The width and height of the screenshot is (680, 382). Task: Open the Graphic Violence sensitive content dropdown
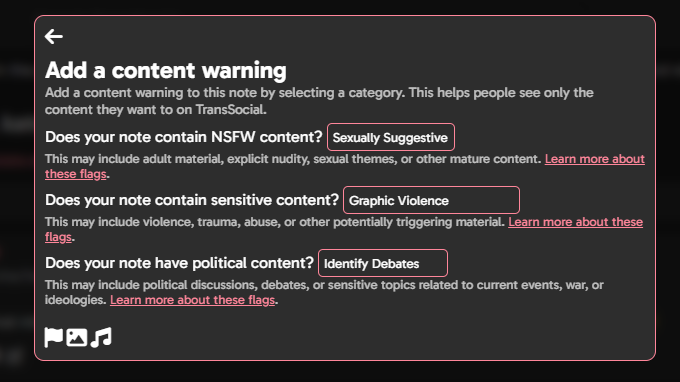coord(431,200)
